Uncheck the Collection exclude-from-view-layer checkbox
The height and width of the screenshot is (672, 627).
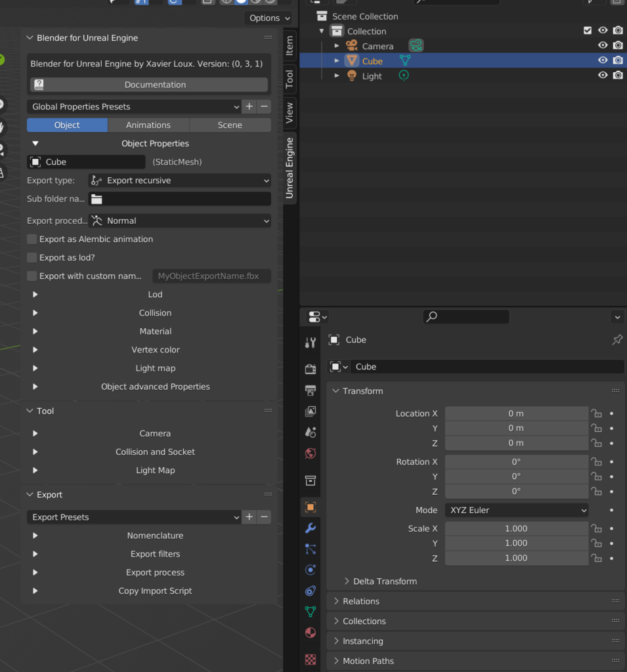pos(588,30)
